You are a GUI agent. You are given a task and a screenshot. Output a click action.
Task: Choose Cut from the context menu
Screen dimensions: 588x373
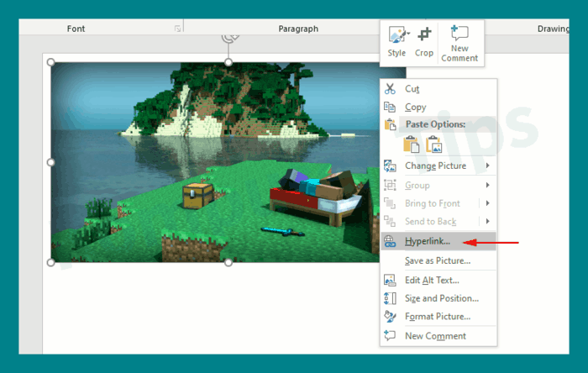tap(438, 89)
